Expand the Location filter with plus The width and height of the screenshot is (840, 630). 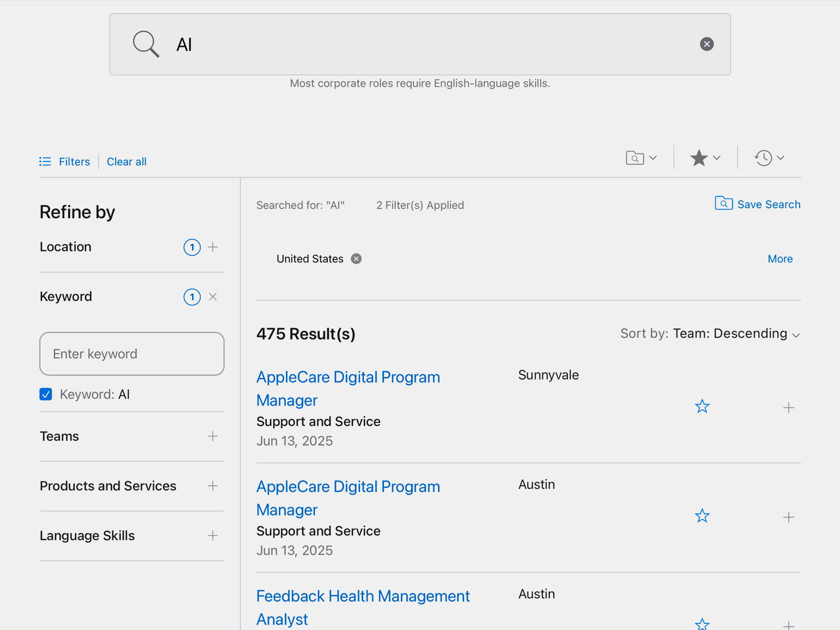tap(213, 247)
